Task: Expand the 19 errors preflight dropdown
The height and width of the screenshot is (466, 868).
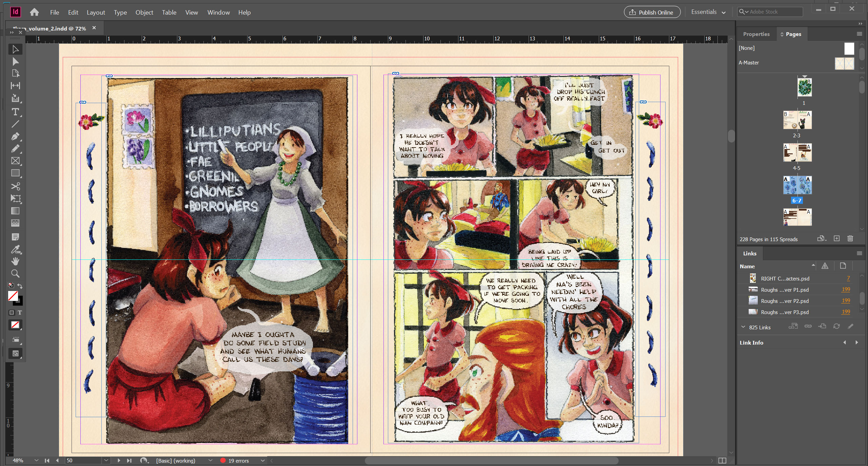Action: point(262,461)
